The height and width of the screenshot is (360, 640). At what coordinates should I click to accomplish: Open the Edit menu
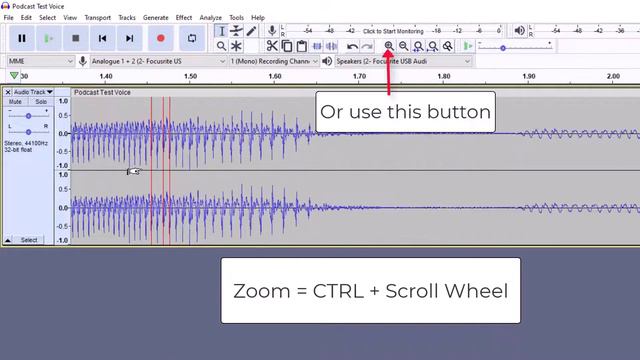pos(26,18)
